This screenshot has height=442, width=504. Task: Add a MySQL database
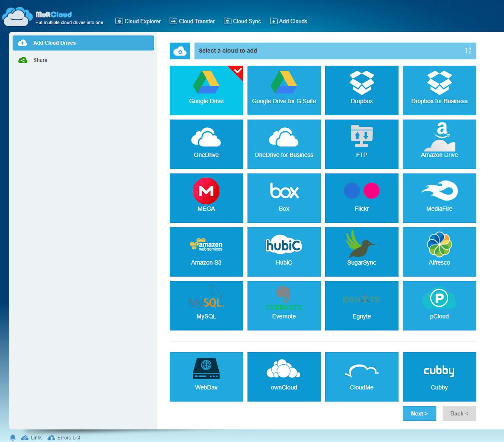pyautogui.click(x=206, y=305)
